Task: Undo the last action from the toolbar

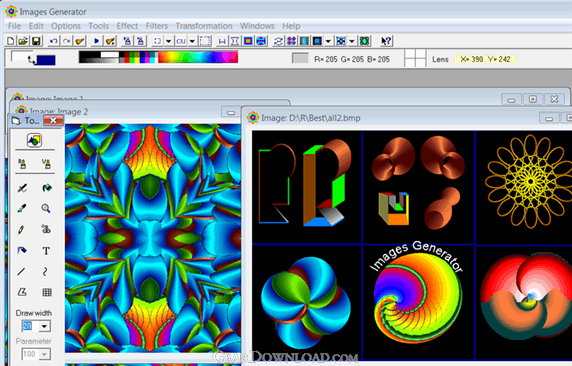Action: (54, 41)
